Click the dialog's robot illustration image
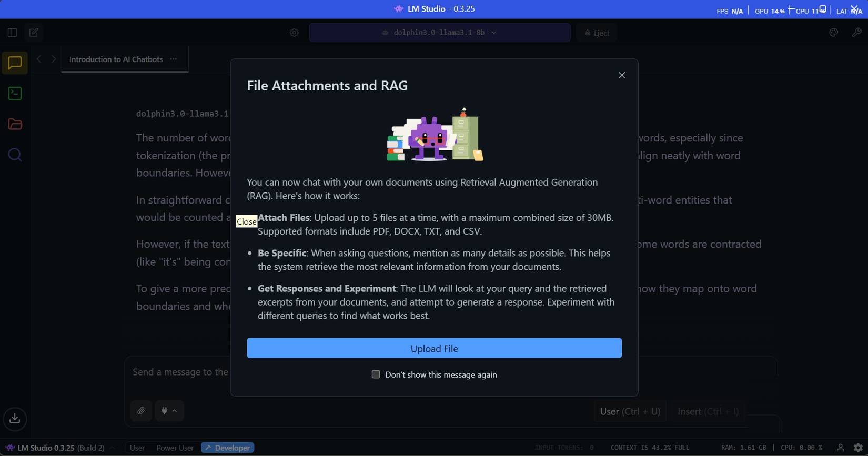This screenshot has height=456, width=868. [x=435, y=135]
